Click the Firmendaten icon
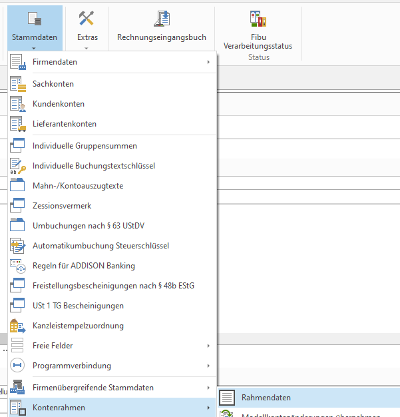 tap(18, 62)
